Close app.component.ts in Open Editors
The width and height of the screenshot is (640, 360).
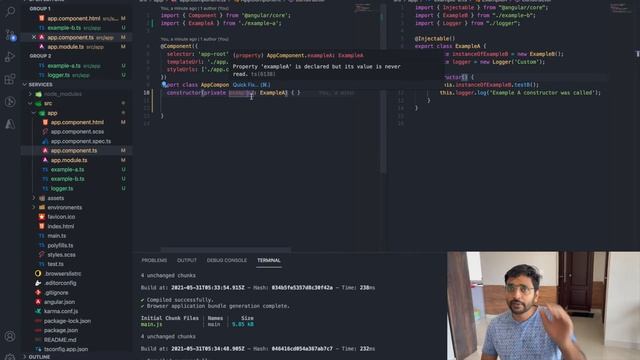(x=34, y=37)
